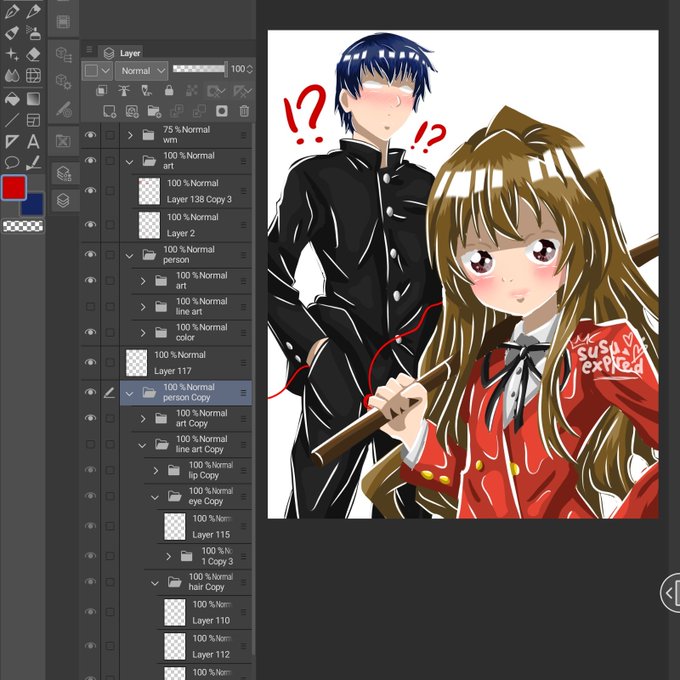
Task: Open the Normal blending mode dropdown
Action: 142,71
